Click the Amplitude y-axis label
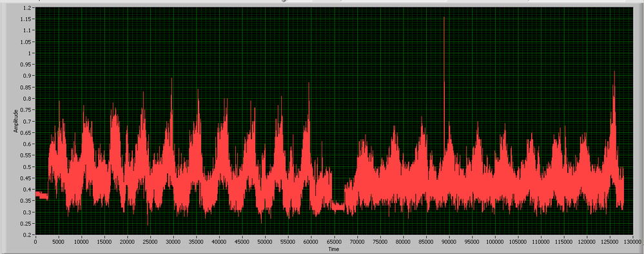 click(15, 121)
